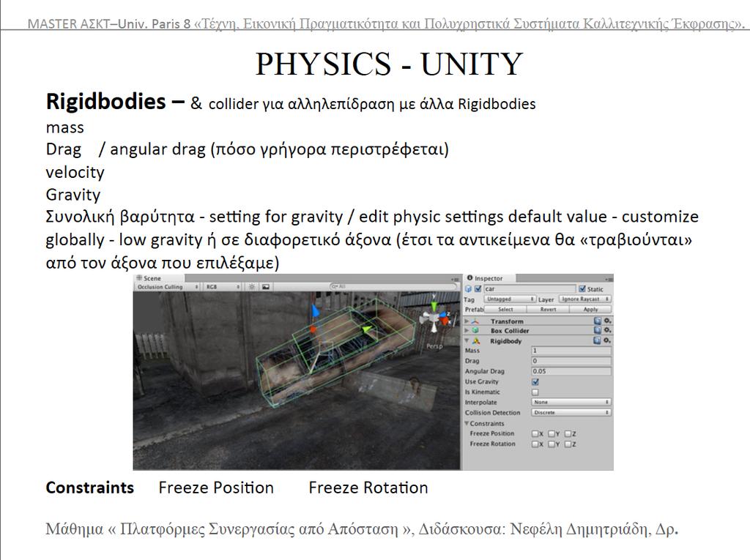The width and height of the screenshot is (750, 560).
Task: Collapse the Rigidbody component
Action: [x=467, y=340]
